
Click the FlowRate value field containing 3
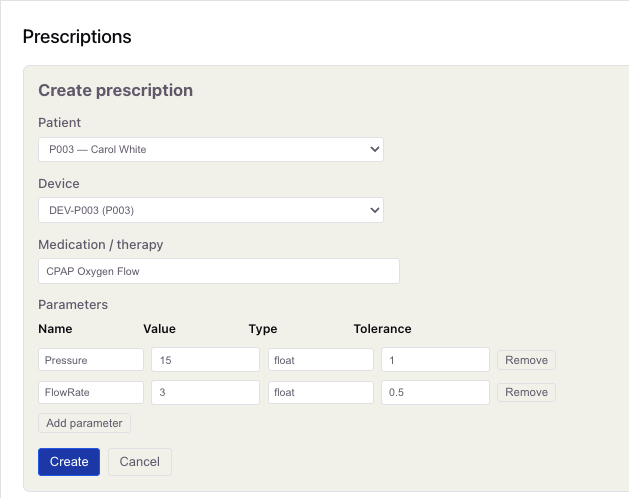pos(205,392)
